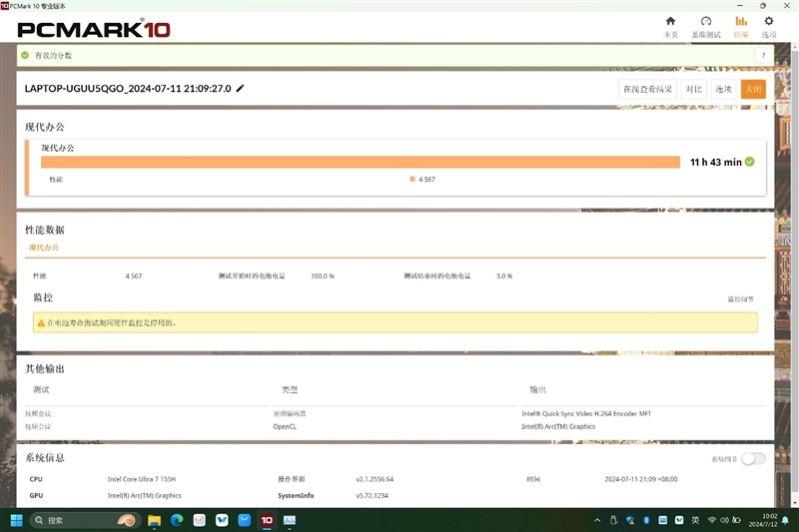
Task: Edit the result name with pencil icon
Action: coord(240,88)
